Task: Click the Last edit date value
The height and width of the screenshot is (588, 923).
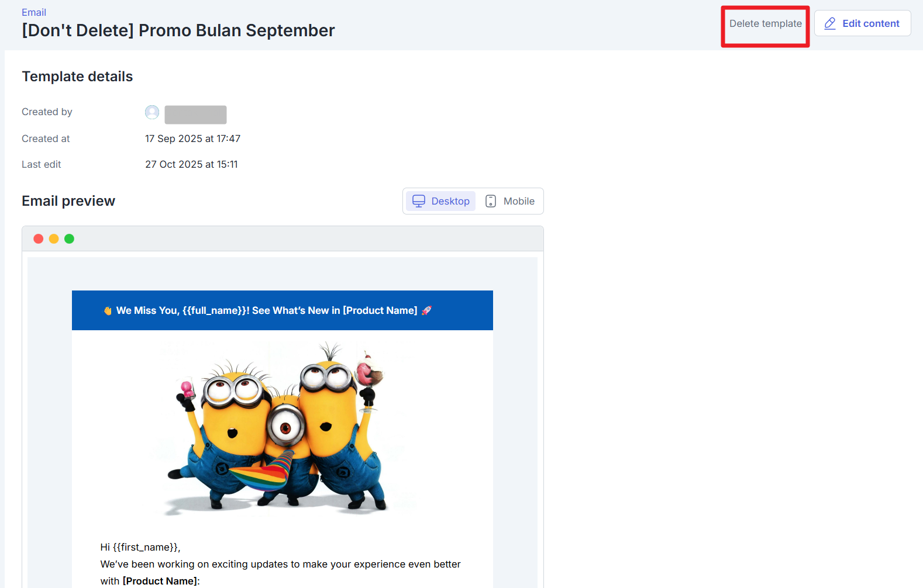Action: (191, 164)
